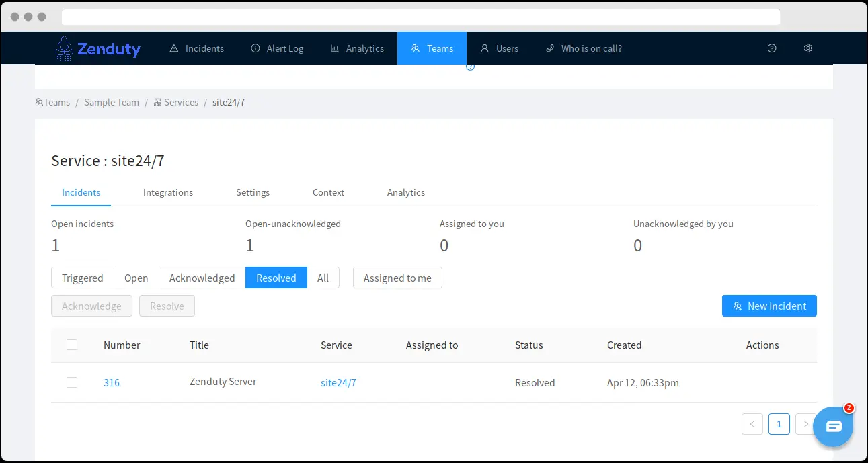
Task: Create a New Incident
Action: (x=769, y=306)
